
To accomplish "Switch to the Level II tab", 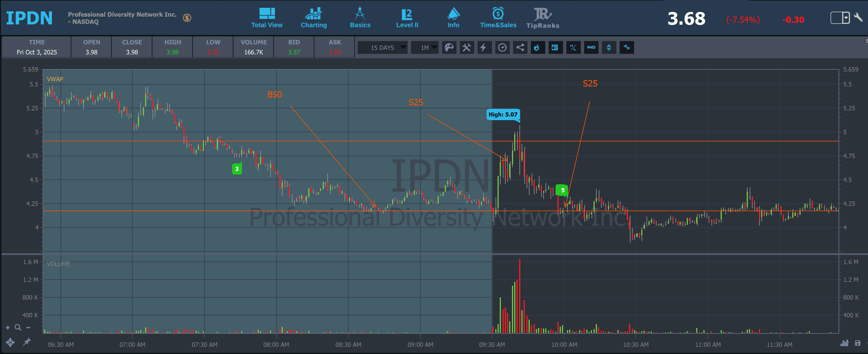I will click(407, 18).
